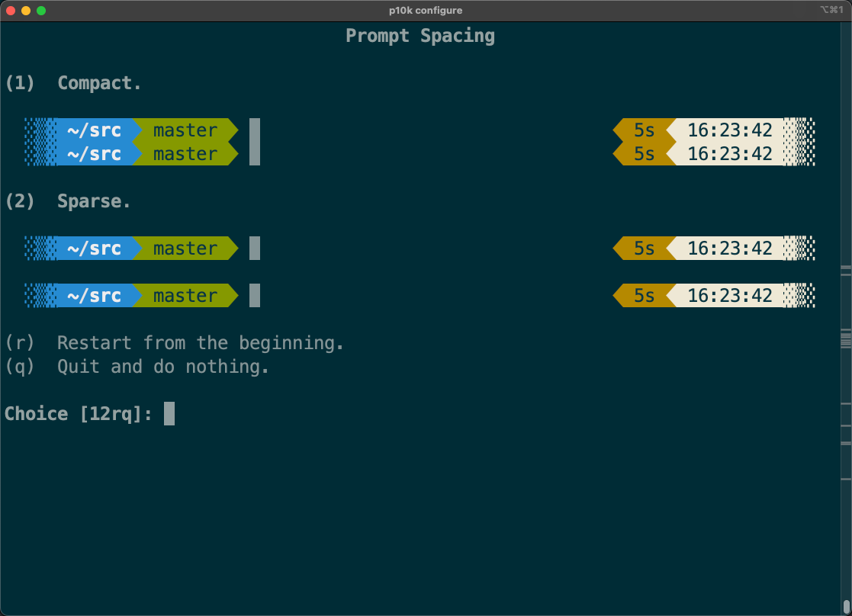Select the "(2) Sparse." option label

(68, 201)
